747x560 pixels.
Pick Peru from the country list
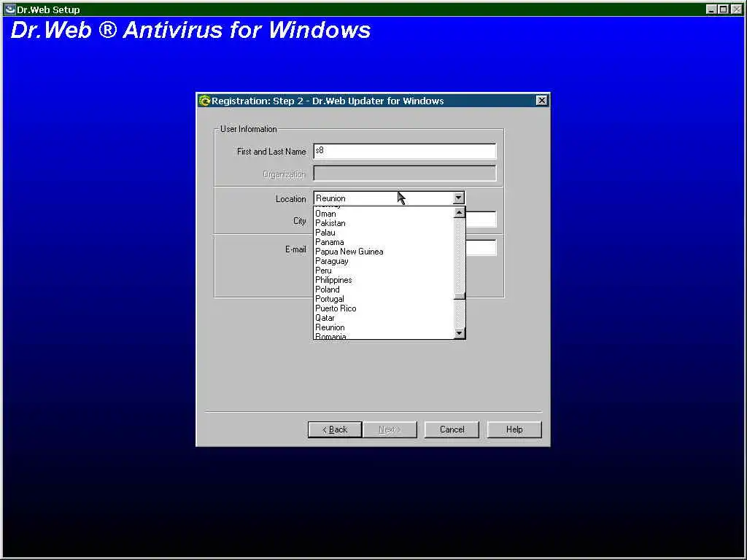pos(384,271)
